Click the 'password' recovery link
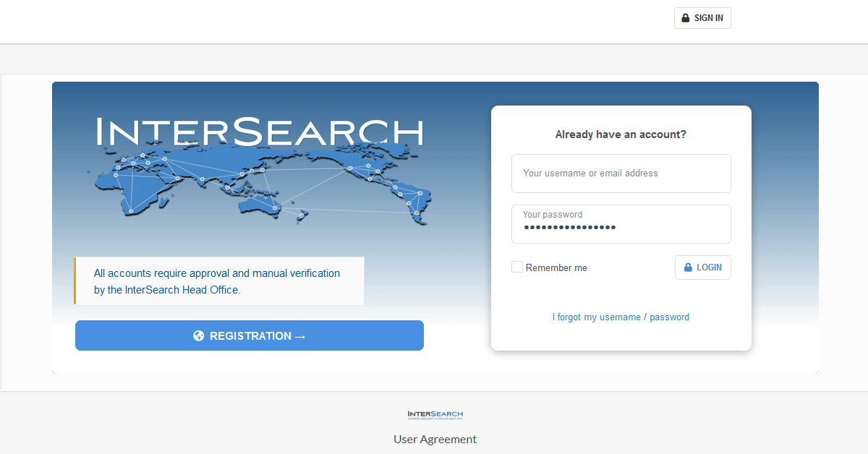 669,317
